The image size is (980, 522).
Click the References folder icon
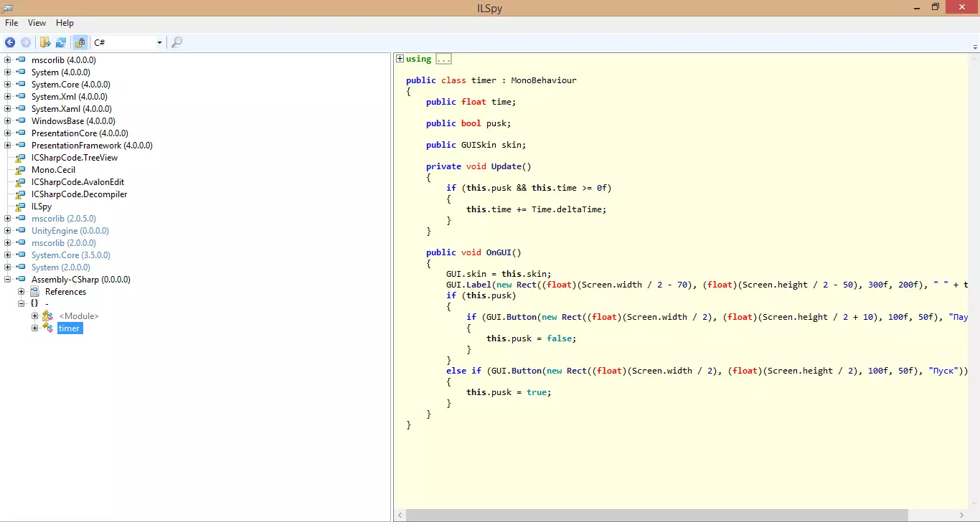pyautogui.click(x=34, y=292)
